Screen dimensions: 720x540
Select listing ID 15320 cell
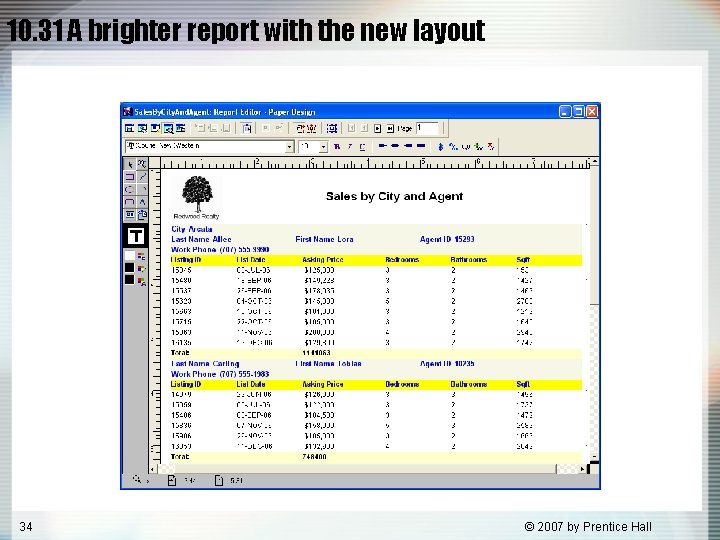[181, 301]
